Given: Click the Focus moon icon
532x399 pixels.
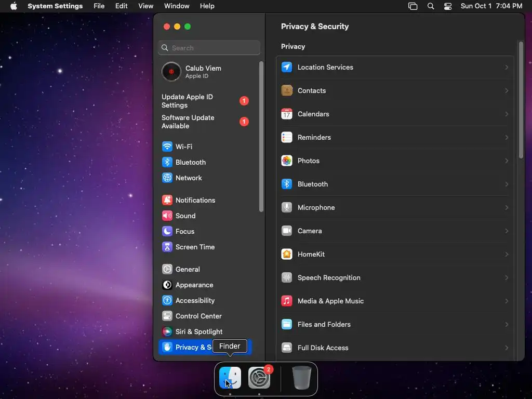Looking at the screenshot, I should pyautogui.click(x=167, y=231).
